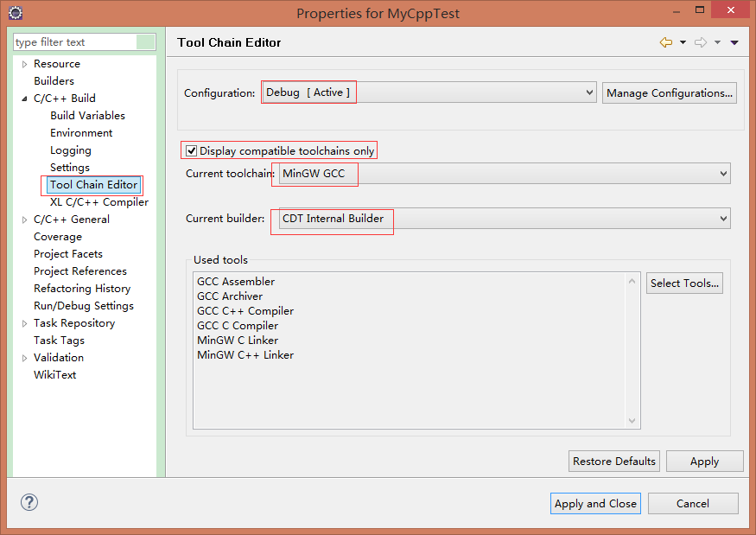Select Logging tree item
756x535 pixels.
coord(71,150)
